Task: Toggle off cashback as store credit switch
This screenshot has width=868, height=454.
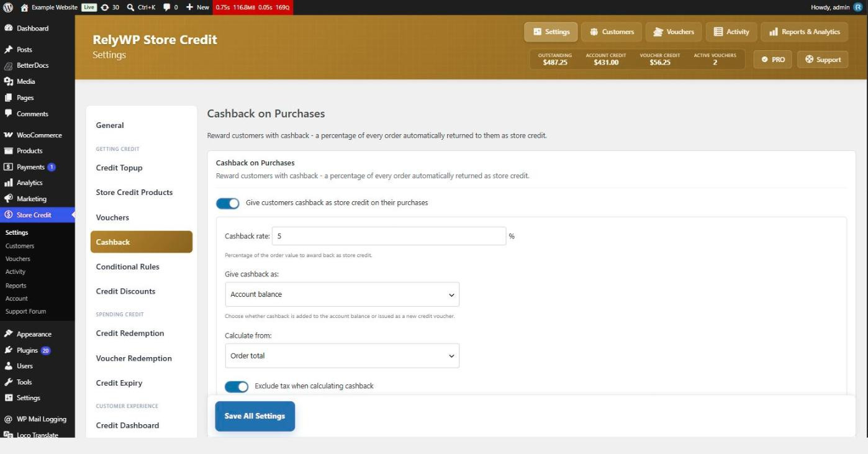Action: pyautogui.click(x=227, y=203)
